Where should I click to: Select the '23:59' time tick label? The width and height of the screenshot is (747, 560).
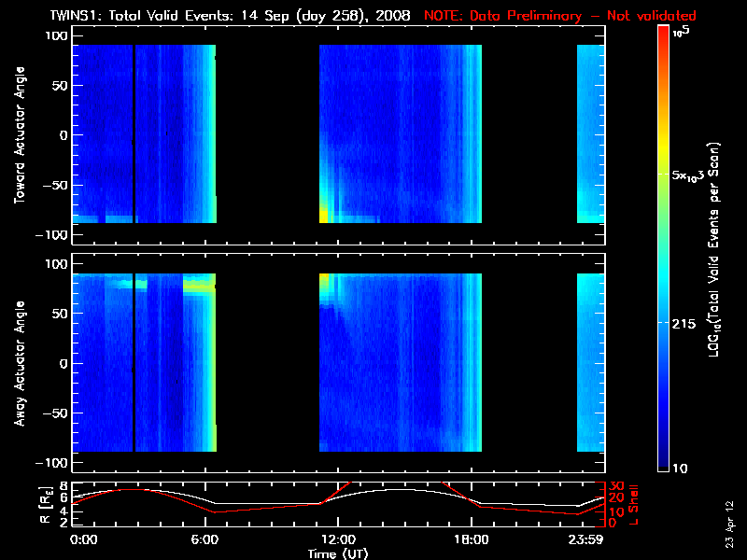(588, 539)
